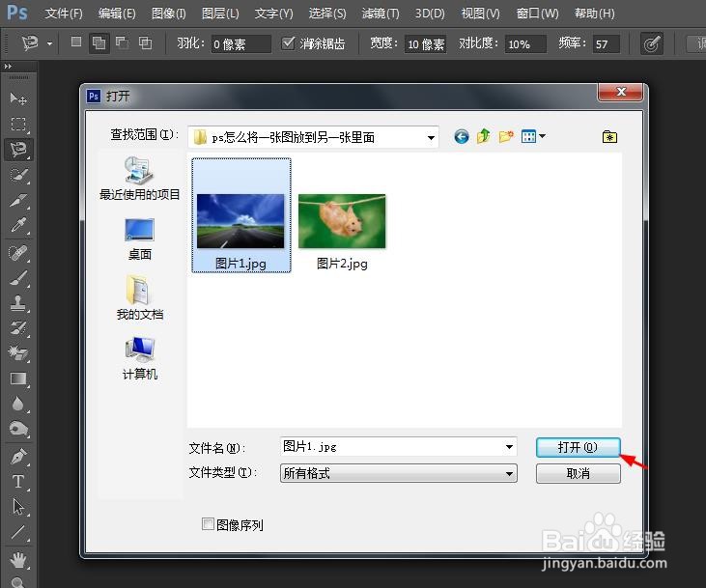Close the 打开 dialog
This screenshot has width=706, height=588.
[x=620, y=92]
